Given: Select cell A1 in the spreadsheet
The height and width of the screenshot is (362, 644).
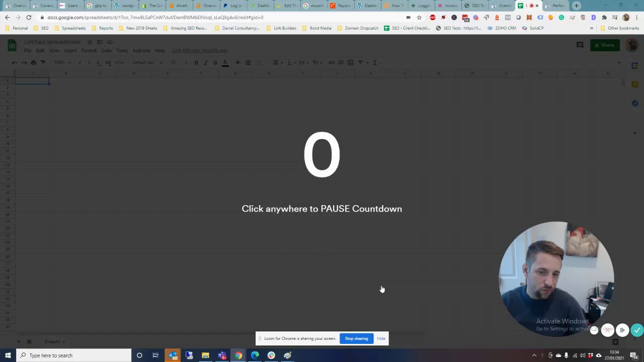Looking at the screenshot, I should 32,80.
